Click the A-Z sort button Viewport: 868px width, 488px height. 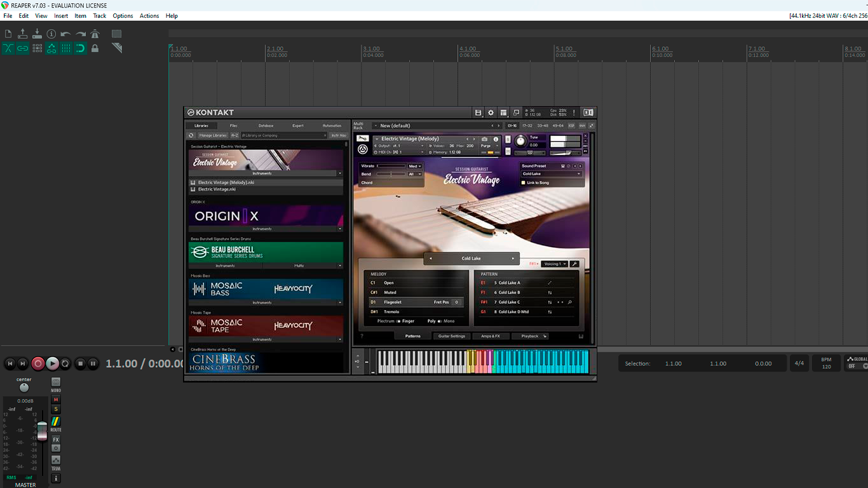point(234,135)
